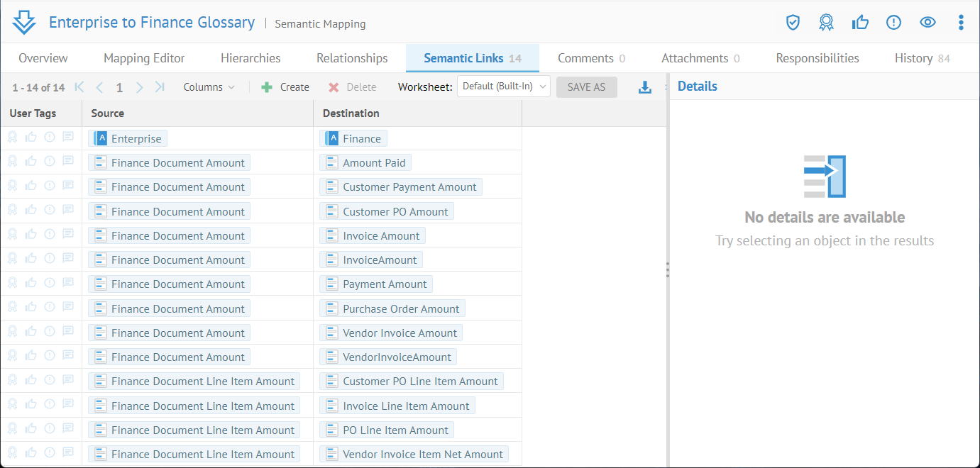980x468 pixels.
Task: Open the three-dot more options menu
Action: point(961,23)
